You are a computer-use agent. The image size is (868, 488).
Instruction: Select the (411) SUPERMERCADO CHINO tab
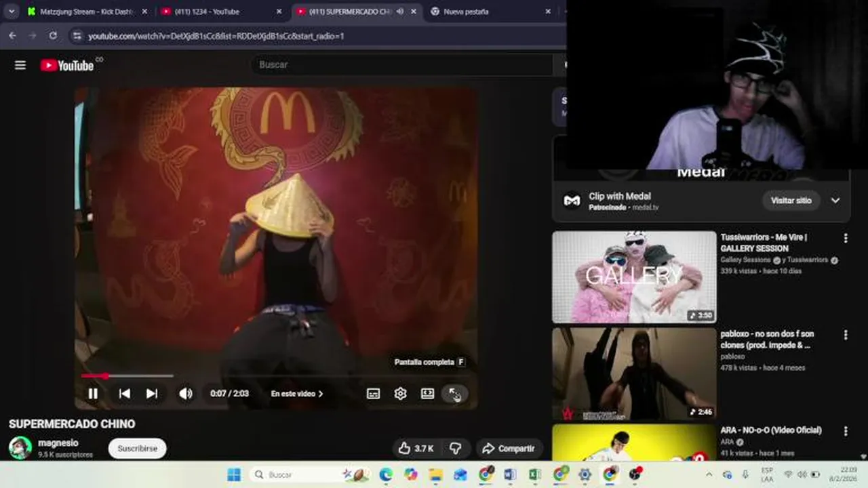pos(355,12)
